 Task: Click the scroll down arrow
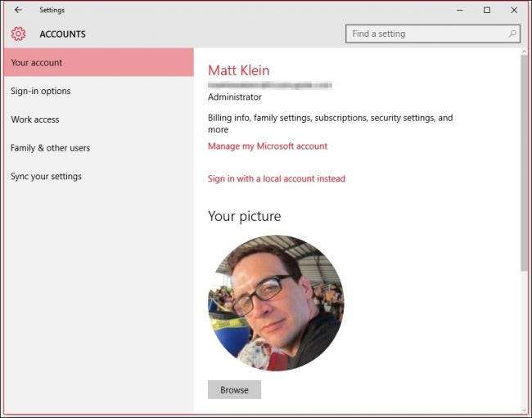(x=524, y=410)
